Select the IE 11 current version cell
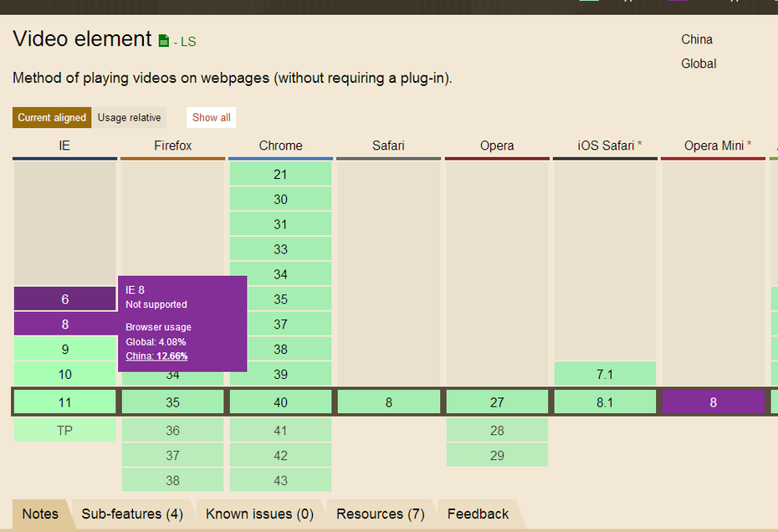 point(65,402)
